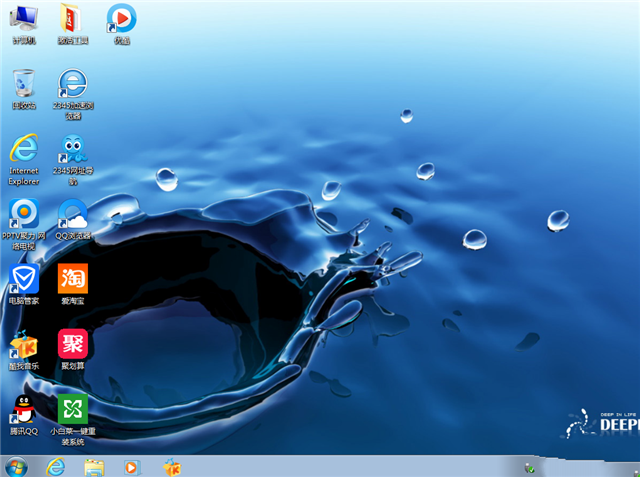The height and width of the screenshot is (477, 640).
Task: Open the 2345网址导航 octopus shortcut
Action: tap(72, 150)
